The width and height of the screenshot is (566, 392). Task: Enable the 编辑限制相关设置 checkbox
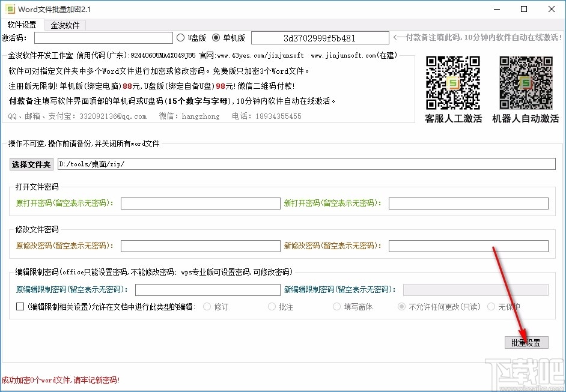coord(18,307)
